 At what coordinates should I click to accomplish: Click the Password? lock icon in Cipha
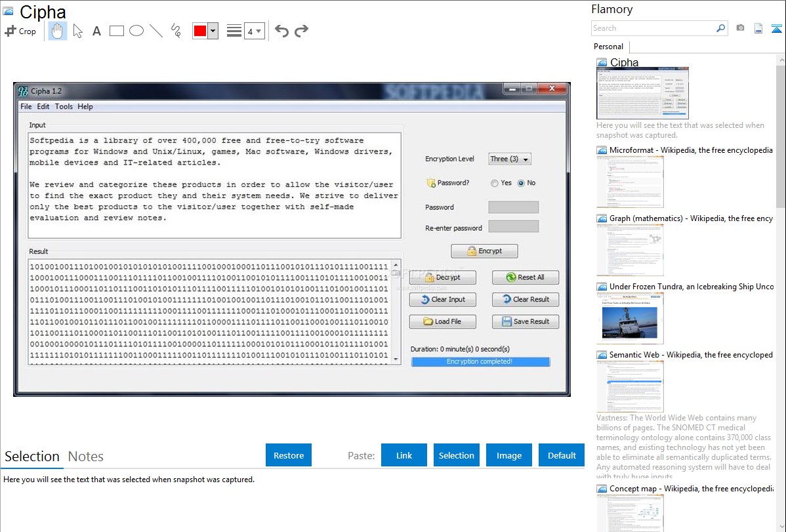[430, 183]
